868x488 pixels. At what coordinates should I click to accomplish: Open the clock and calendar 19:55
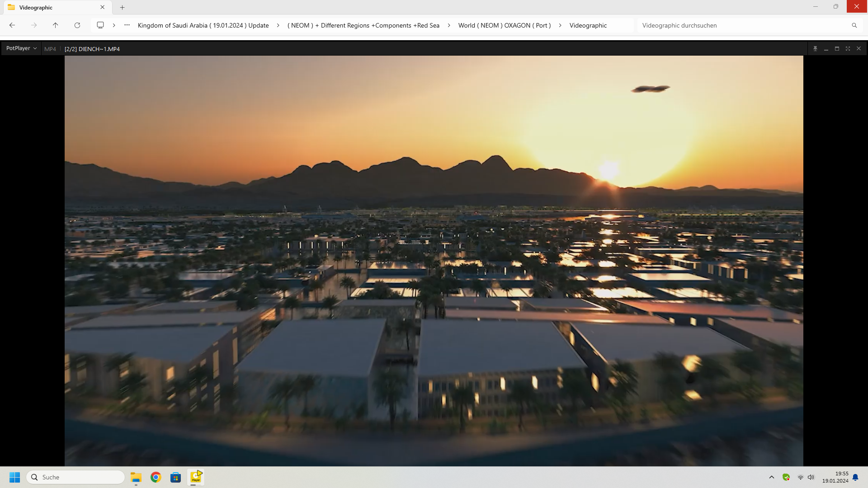pyautogui.click(x=835, y=477)
